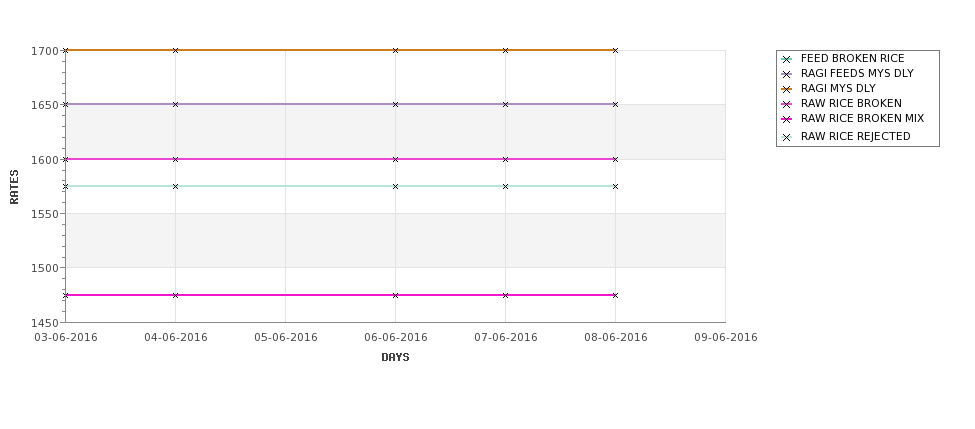975x429 pixels.
Task: Click the 09-06-2016 x-axis date label
Action: pos(726,338)
